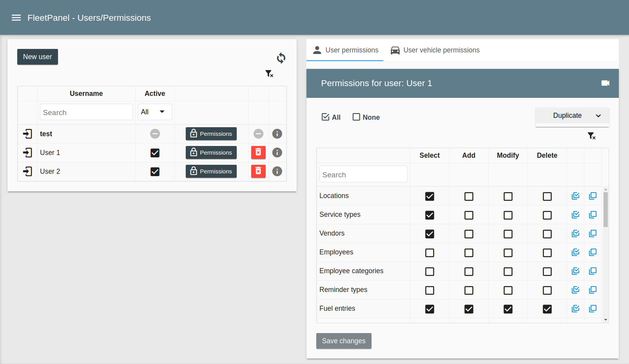Clear filters in the users table
Screen dimensions: 629x364
269,74
